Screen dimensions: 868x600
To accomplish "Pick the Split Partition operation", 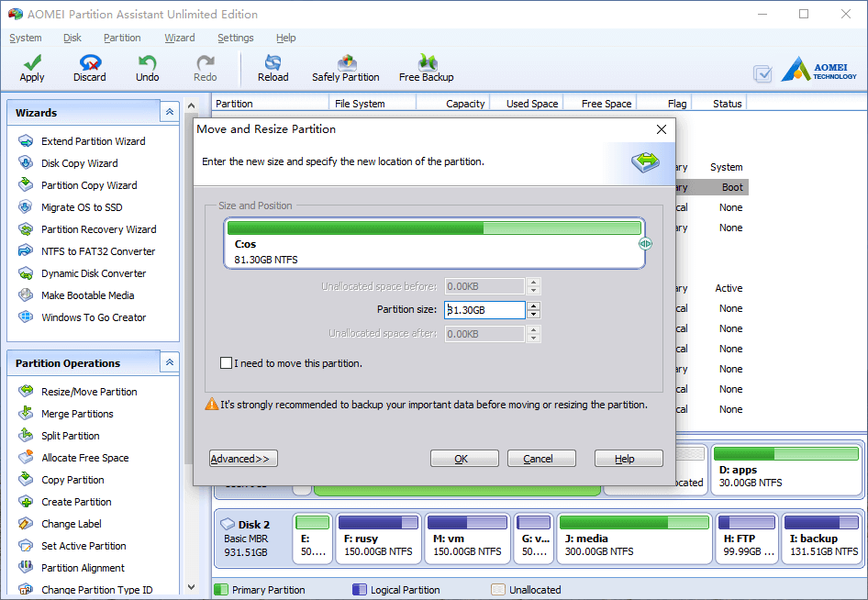I will pos(71,436).
